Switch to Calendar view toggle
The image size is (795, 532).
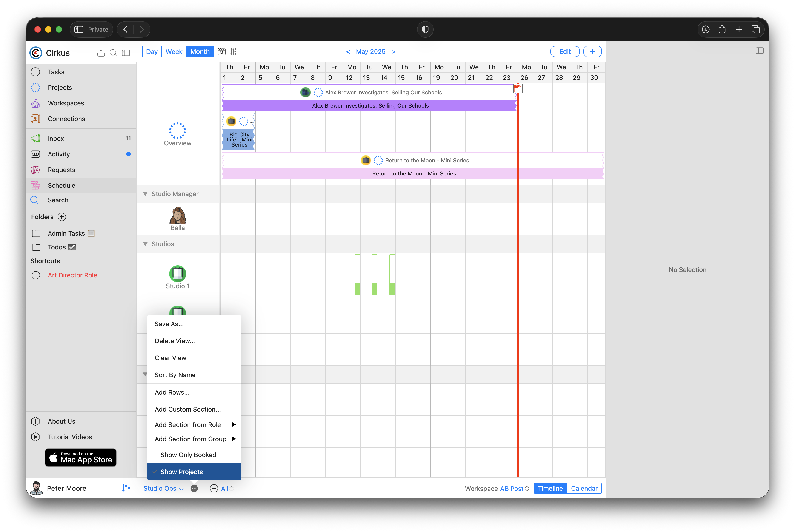coord(584,488)
